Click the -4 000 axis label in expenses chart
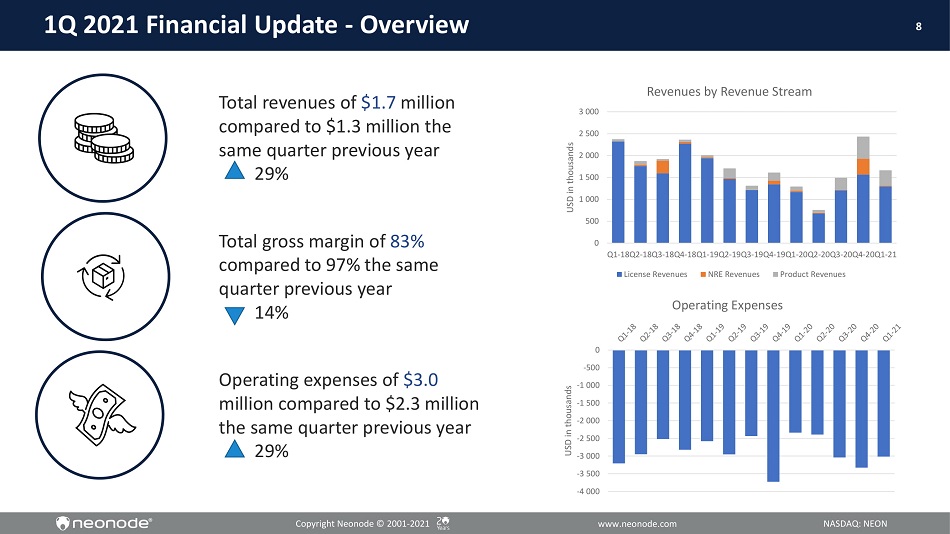This screenshot has height=534, width=950. 588,492
